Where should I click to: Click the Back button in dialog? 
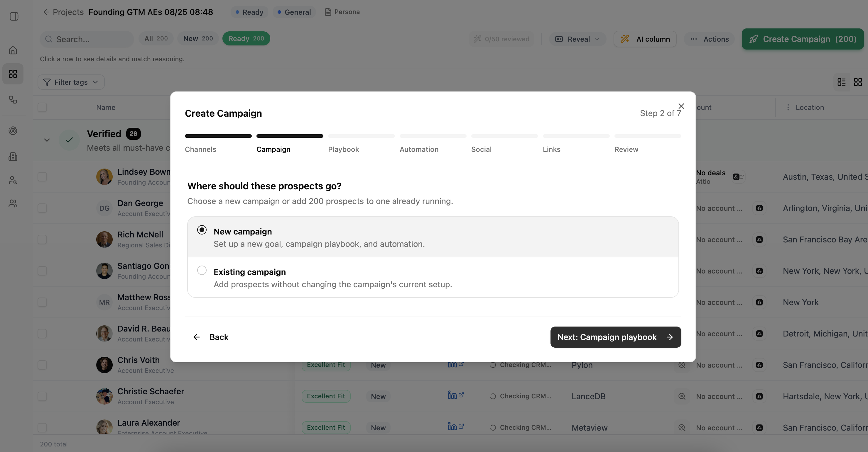point(211,337)
